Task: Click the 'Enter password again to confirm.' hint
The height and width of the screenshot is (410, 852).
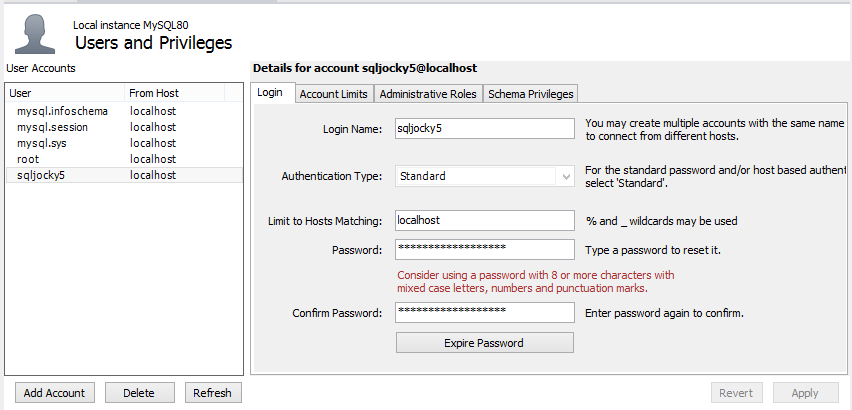Action: pos(664,313)
